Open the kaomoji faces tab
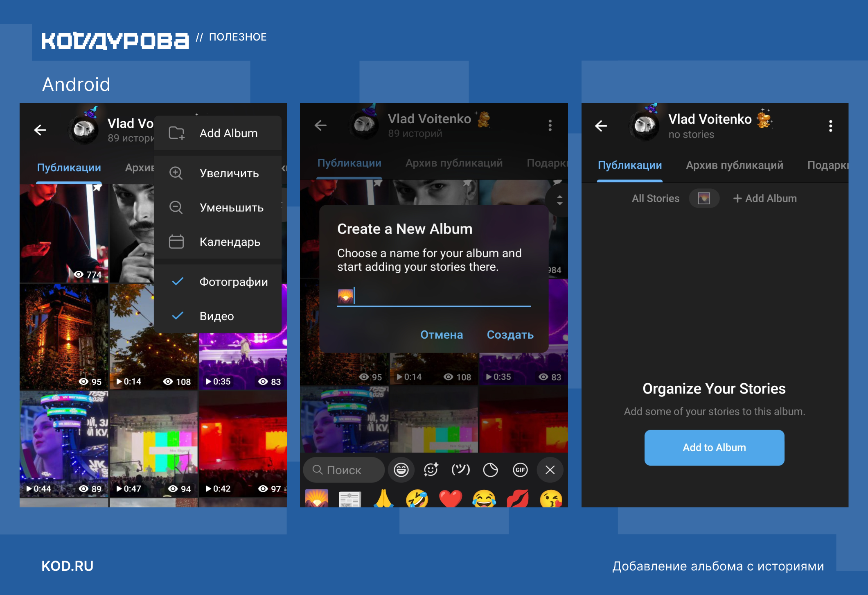The width and height of the screenshot is (868, 595). [460, 470]
